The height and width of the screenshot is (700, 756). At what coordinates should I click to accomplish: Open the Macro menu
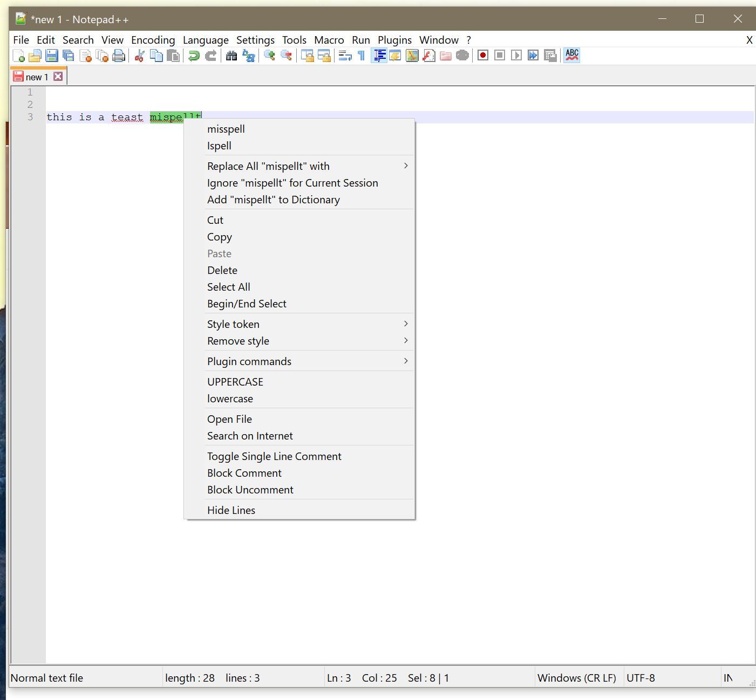(329, 40)
